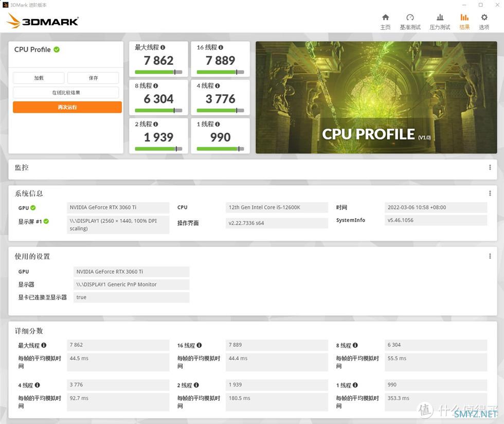The image size is (504, 424).
Task: Select the 结果 results tab
Action: coord(464,22)
